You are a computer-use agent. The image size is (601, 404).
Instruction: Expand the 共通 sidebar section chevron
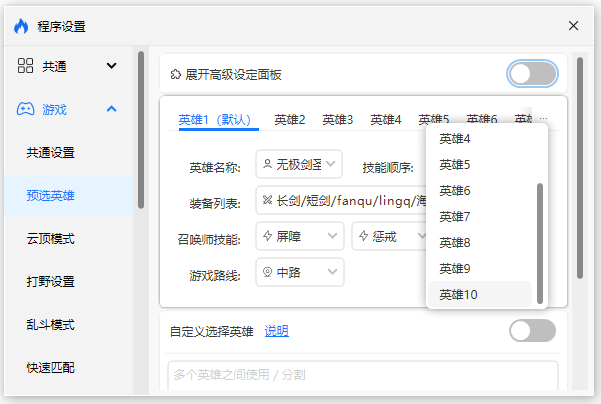(112, 66)
